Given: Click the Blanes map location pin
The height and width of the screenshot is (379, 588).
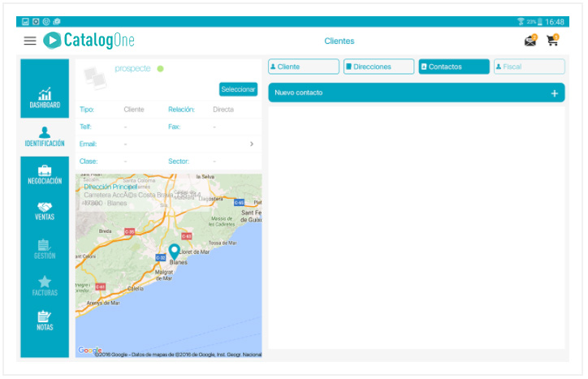Looking at the screenshot, I should click(174, 252).
